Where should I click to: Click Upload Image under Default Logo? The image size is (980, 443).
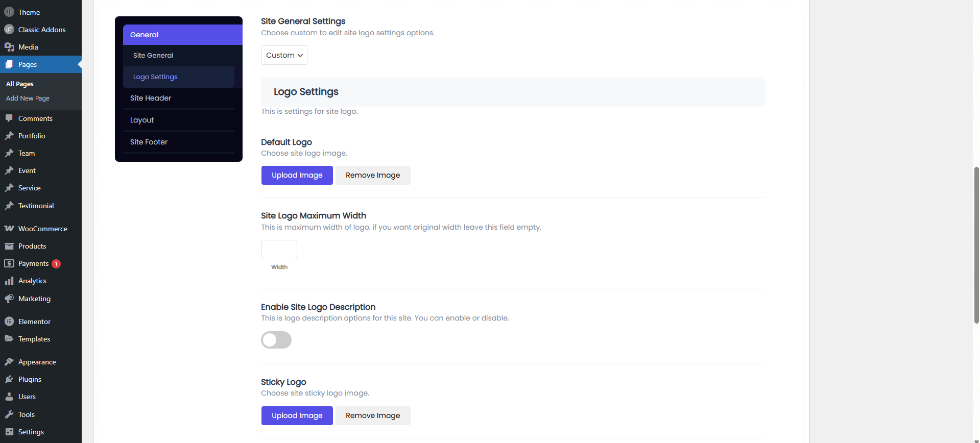pos(297,175)
